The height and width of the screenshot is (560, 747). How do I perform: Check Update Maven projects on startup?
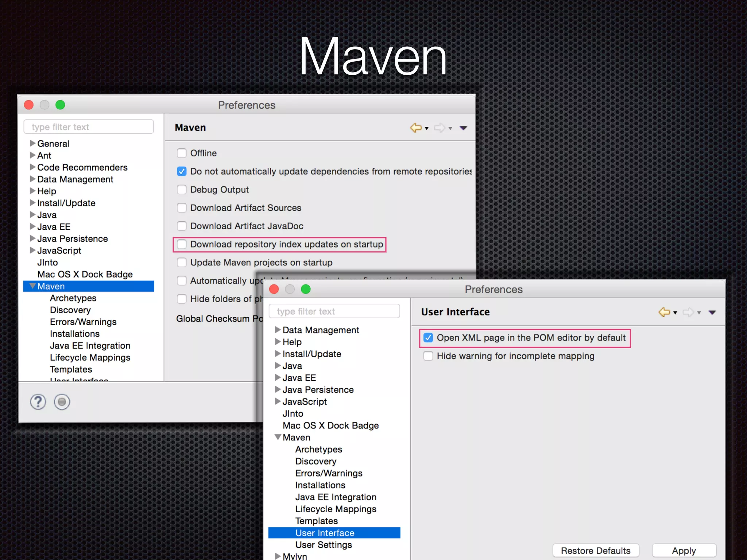(182, 262)
